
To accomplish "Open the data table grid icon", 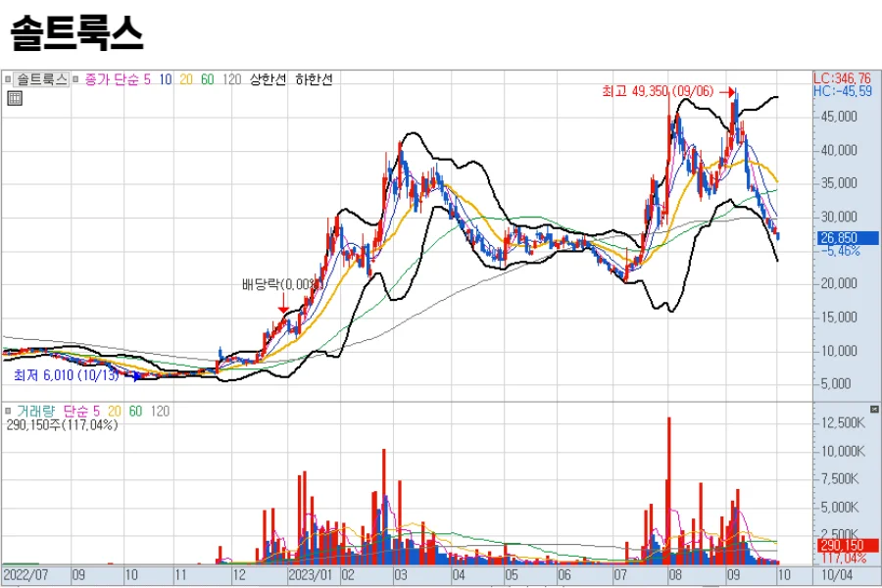I will (15, 99).
